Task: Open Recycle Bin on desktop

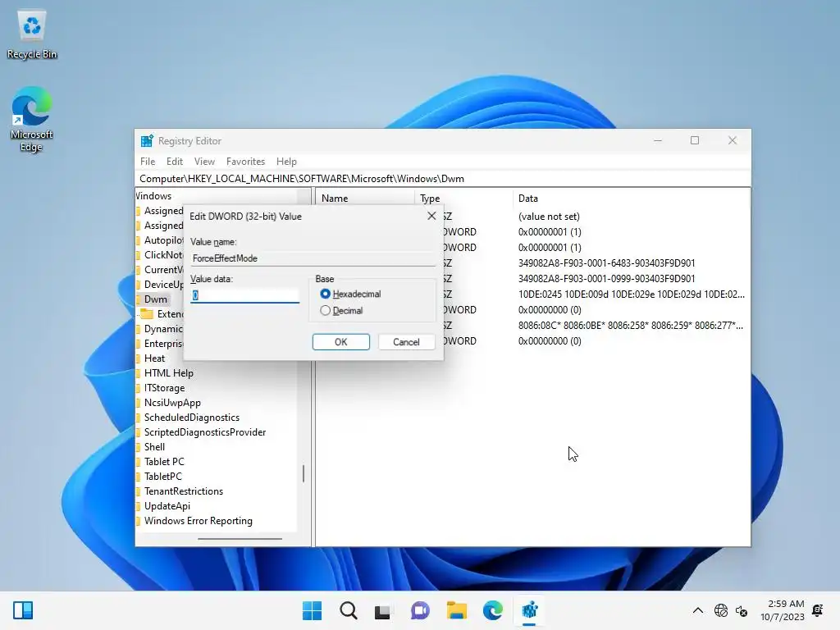Action: coord(32,34)
